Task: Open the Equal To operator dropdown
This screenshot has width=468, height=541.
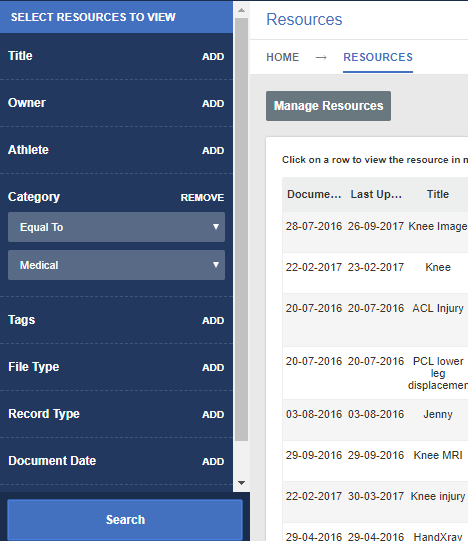Action: click(x=116, y=227)
